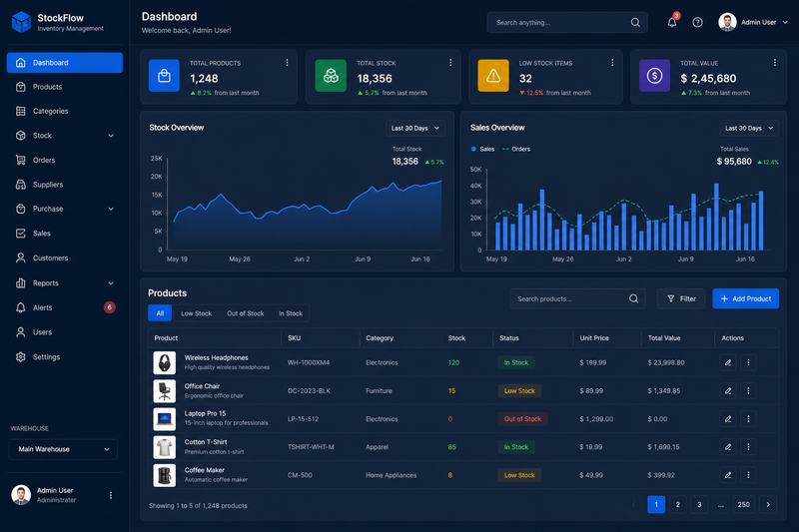Edit the Wireless Headphones row

[728, 362]
